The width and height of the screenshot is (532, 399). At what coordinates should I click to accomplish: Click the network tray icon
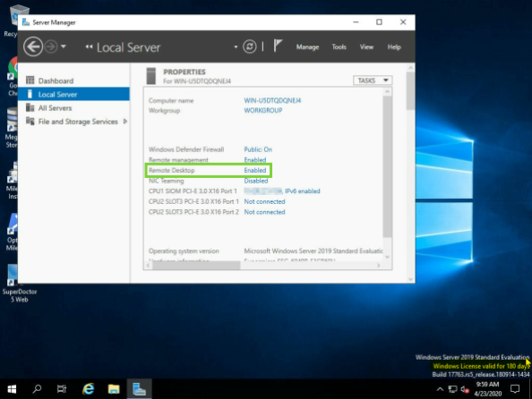(452, 389)
